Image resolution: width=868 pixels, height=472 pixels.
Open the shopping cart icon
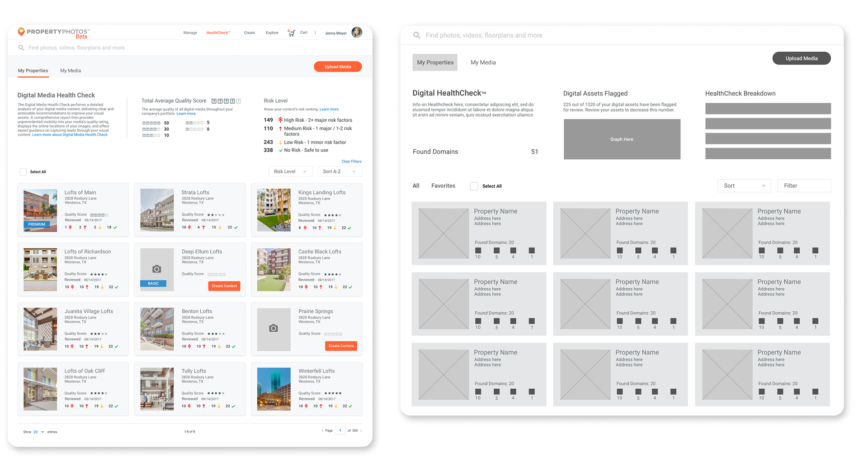(x=292, y=33)
